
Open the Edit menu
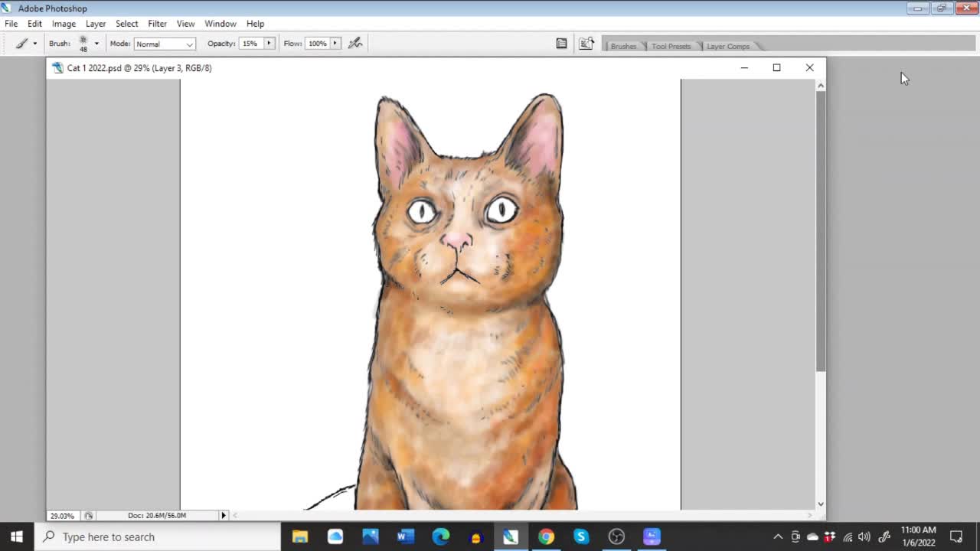34,24
